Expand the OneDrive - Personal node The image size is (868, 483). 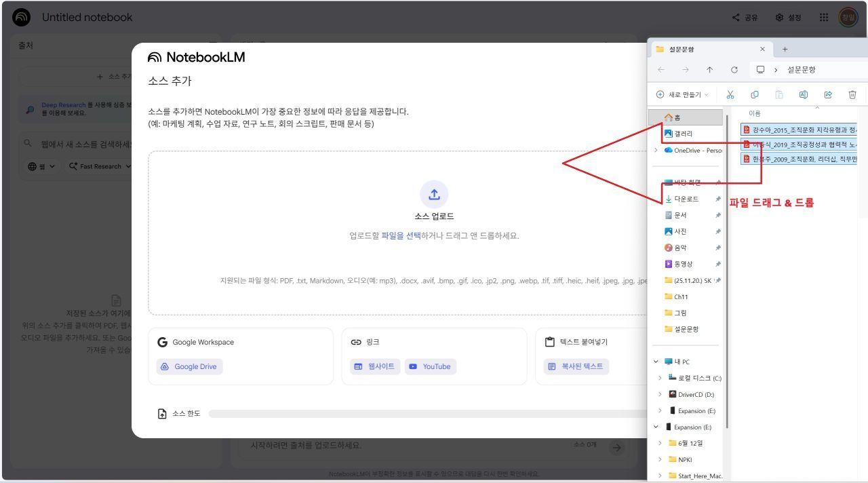tap(656, 150)
